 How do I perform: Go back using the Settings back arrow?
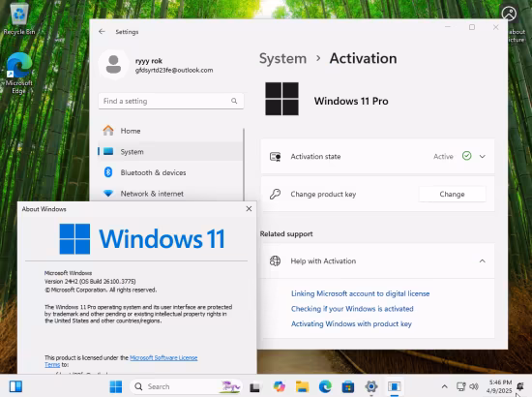tap(102, 32)
